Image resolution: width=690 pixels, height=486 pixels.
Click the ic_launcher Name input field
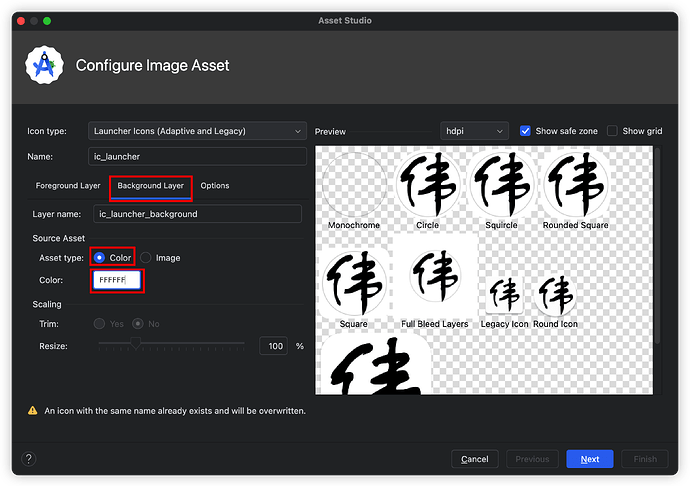196,156
